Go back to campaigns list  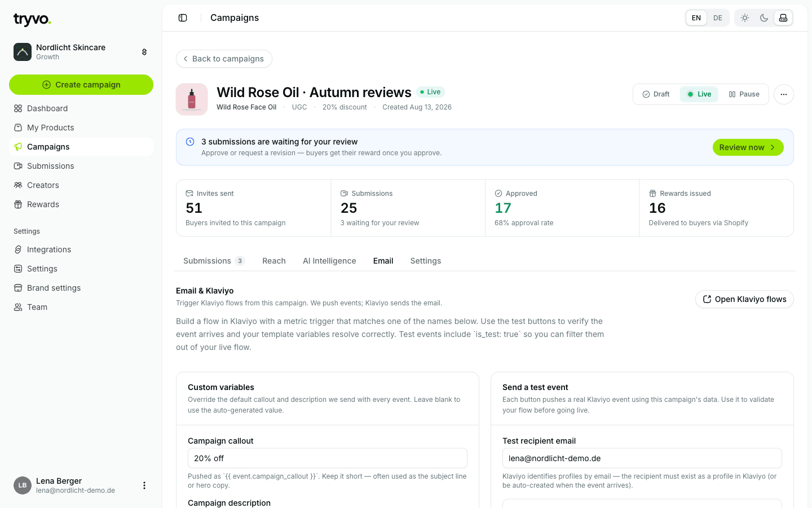pos(224,59)
